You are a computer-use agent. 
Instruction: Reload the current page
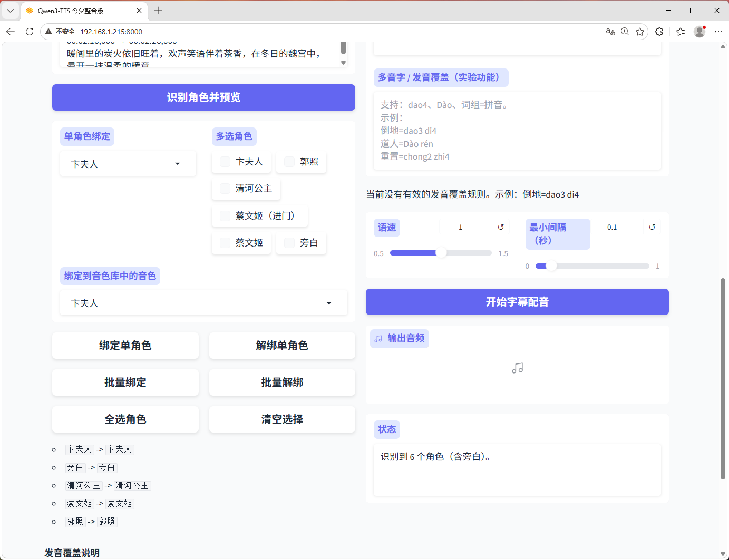coord(30,32)
